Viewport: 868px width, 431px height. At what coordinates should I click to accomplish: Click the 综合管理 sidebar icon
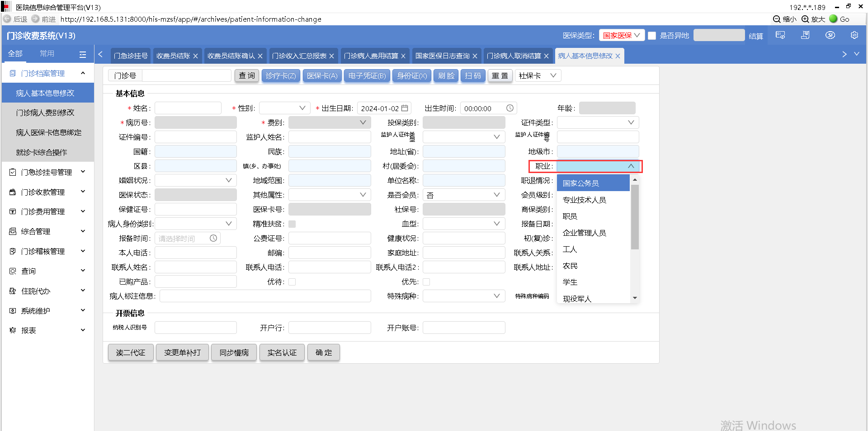tap(13, 231)
